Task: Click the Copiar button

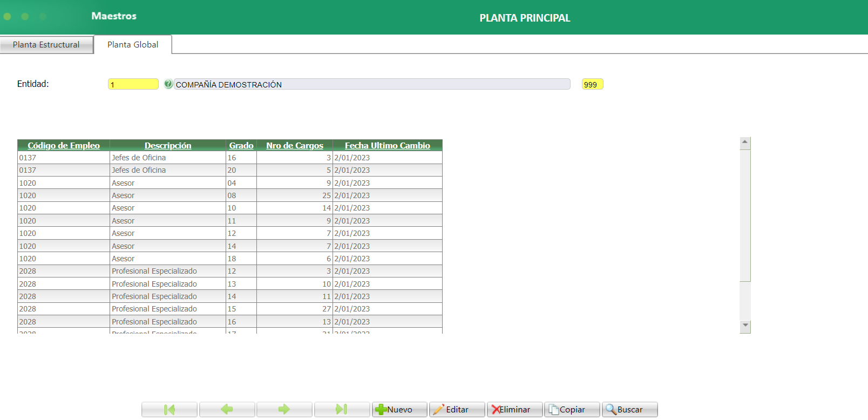Action: pos(572,410)
